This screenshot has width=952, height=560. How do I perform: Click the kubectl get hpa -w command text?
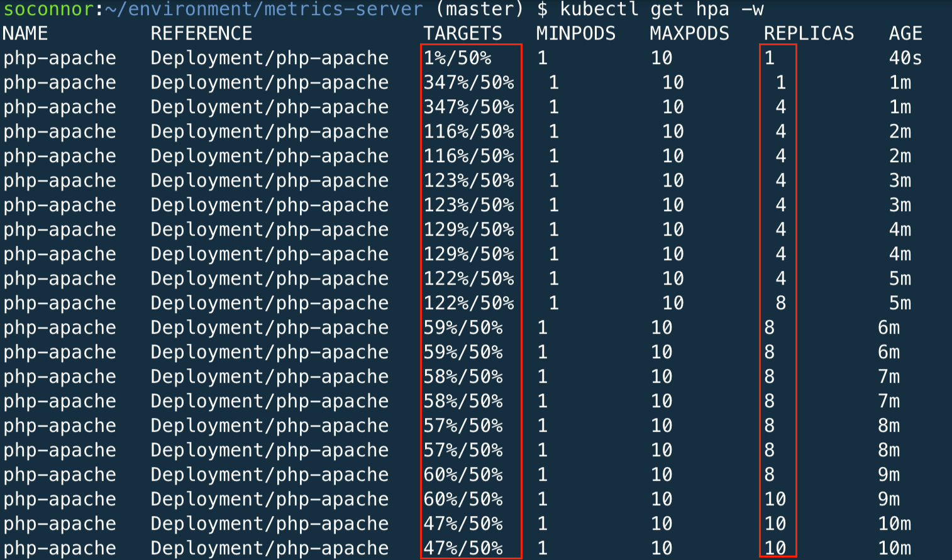661,9
